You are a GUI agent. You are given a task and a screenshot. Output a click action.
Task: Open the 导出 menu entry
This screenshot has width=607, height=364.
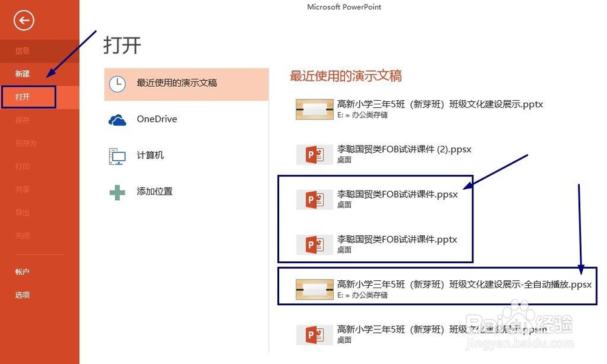click(x=22, y=212)
